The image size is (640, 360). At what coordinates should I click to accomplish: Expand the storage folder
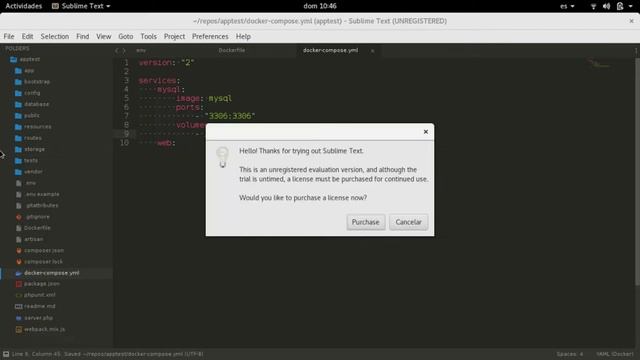click(30, 149)
